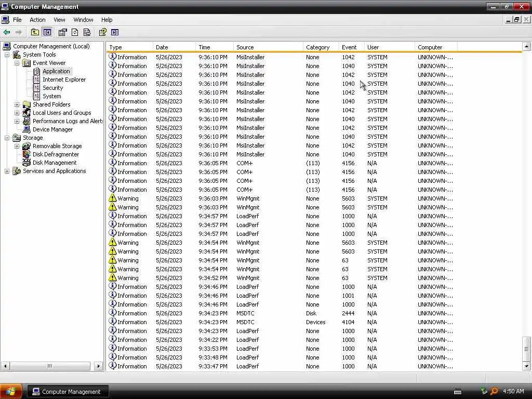Viewport: 532px width, 399px height.
Task: Sort by the Computer column header
Action: [x=436, y=47]
